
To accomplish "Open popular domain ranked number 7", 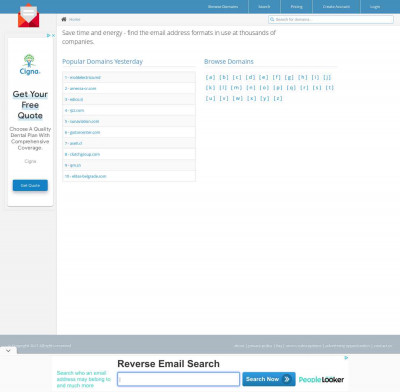I will [x=73, y=143].
